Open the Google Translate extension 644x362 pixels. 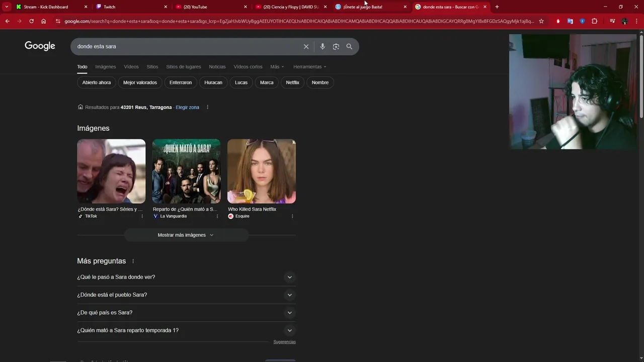tap(570, 21)
